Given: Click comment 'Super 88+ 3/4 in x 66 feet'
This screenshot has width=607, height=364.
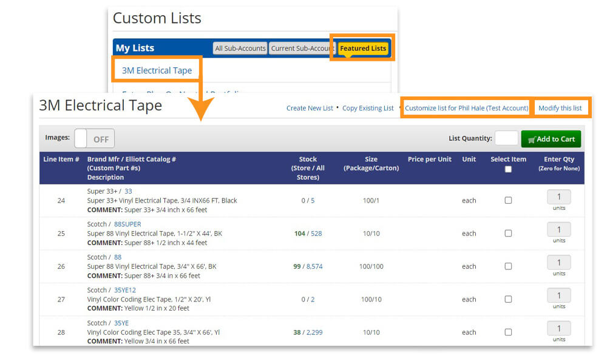Looking at the screenshot, I should (x=162, y=275).
